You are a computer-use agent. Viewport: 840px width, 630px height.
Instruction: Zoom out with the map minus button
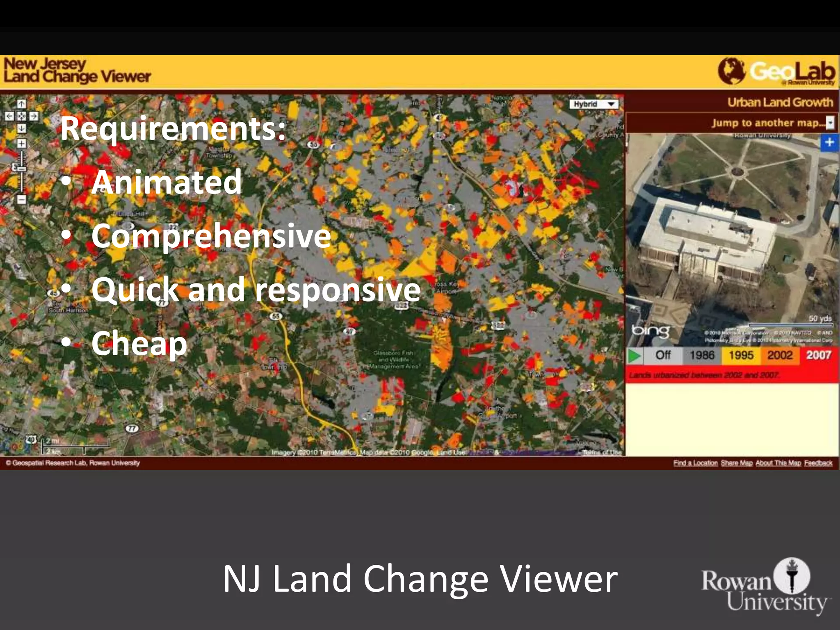pos(21,200)
